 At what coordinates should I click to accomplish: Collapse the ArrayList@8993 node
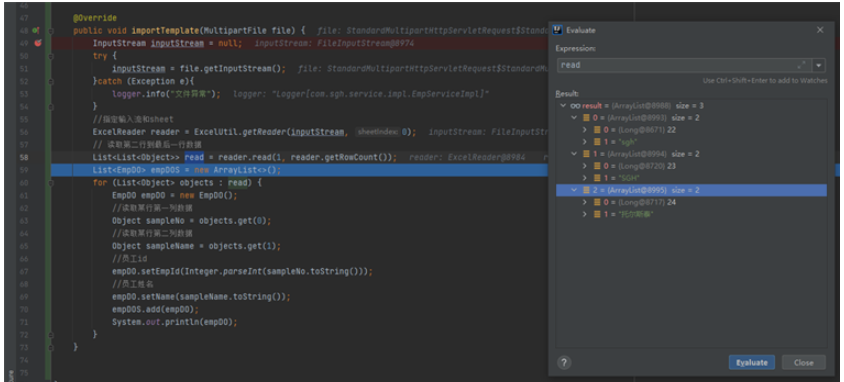point(574,118)
